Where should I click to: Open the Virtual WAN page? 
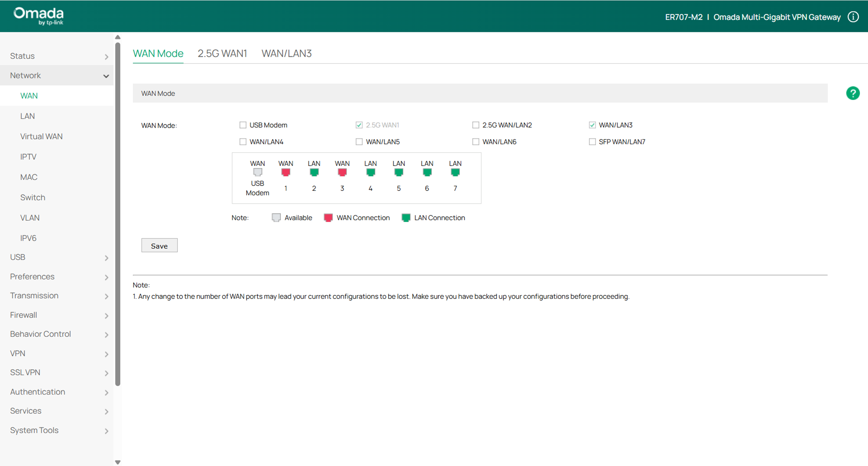pyautogui.click(x=41, y=137)
